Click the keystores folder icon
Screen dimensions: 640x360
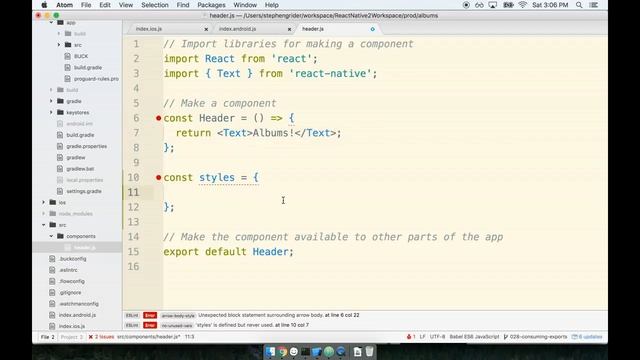(60, 112)
